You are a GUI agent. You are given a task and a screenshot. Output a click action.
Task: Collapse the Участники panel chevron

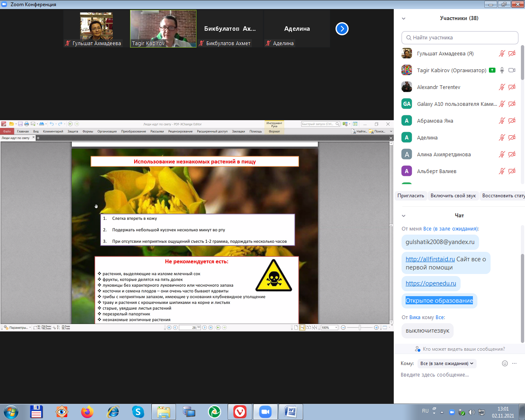[x=404, y=18]
